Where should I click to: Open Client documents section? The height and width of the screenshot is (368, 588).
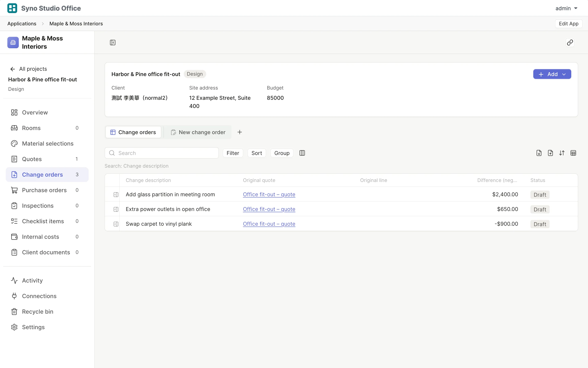point(47,252)
